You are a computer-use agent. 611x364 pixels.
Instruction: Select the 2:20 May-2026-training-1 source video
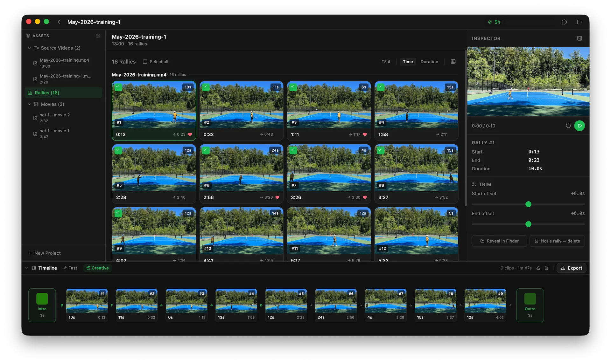coord(63,79)
